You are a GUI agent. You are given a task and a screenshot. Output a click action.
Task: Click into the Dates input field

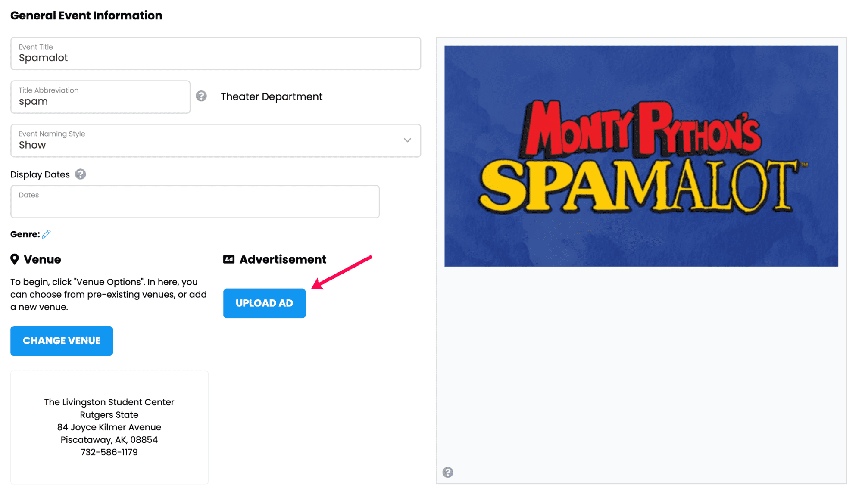tap(195, 202)
